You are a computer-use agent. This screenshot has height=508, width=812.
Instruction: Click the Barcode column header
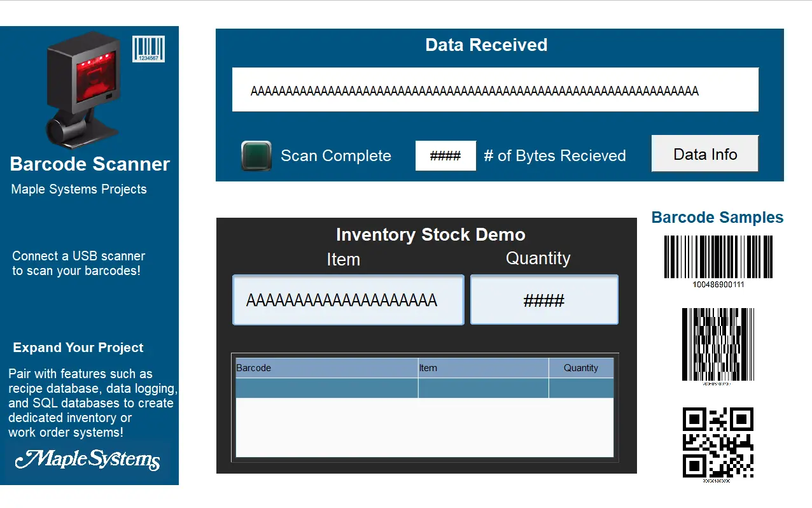pyautogui.click(x=326, y=368)
